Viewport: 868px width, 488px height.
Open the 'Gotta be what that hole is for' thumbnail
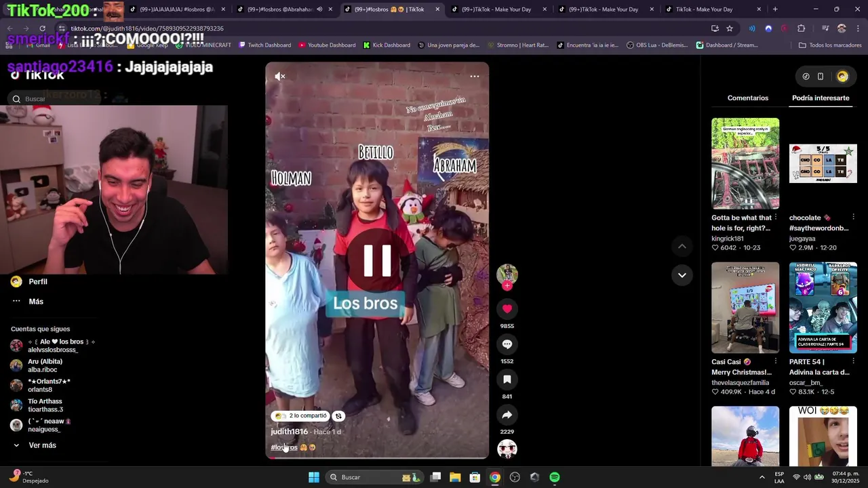coord(745,163)
